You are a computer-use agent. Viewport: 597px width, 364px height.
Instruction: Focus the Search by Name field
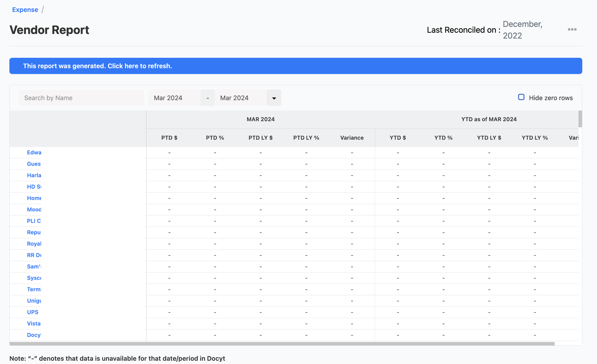(x=81, y=98)
